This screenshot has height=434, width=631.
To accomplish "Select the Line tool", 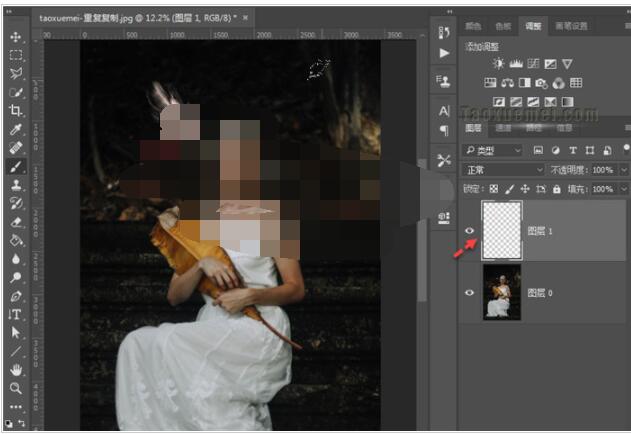I will pos(16,351).
